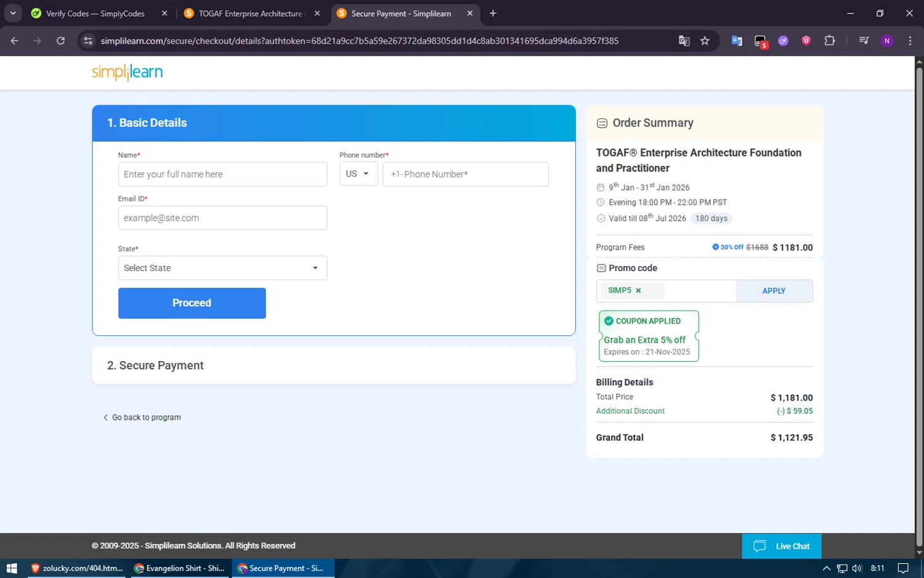
Task: Open the media controls icon in toolbar
Action: 864,41
